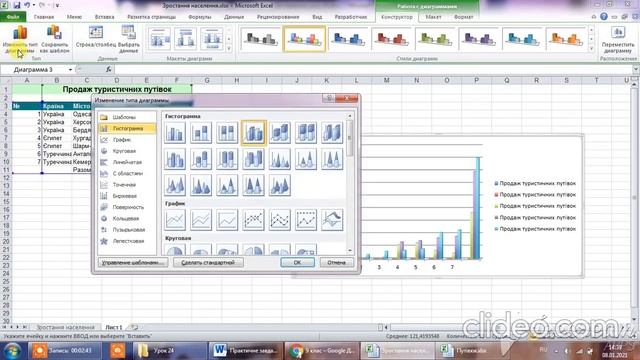The width and height of the screenshot is (640, 360).
Task: Open the Файл tab
Action: pyautogui.click(x=13, y=17)
